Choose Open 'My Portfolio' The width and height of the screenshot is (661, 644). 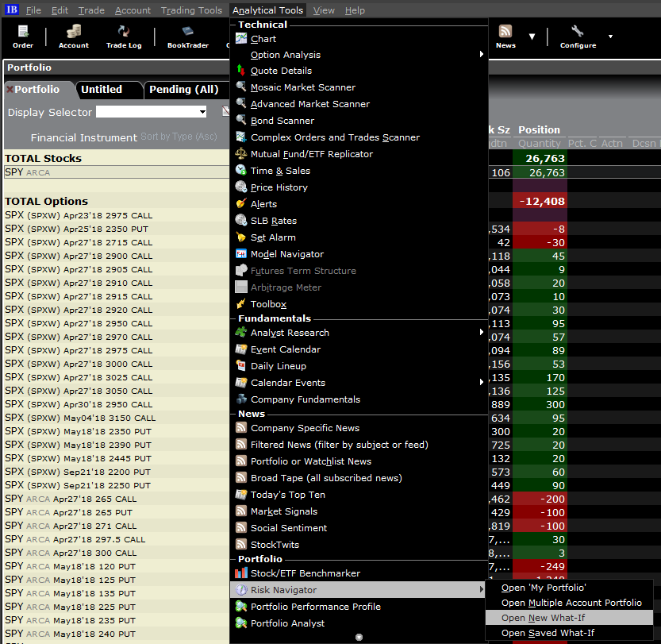[569, 588]
